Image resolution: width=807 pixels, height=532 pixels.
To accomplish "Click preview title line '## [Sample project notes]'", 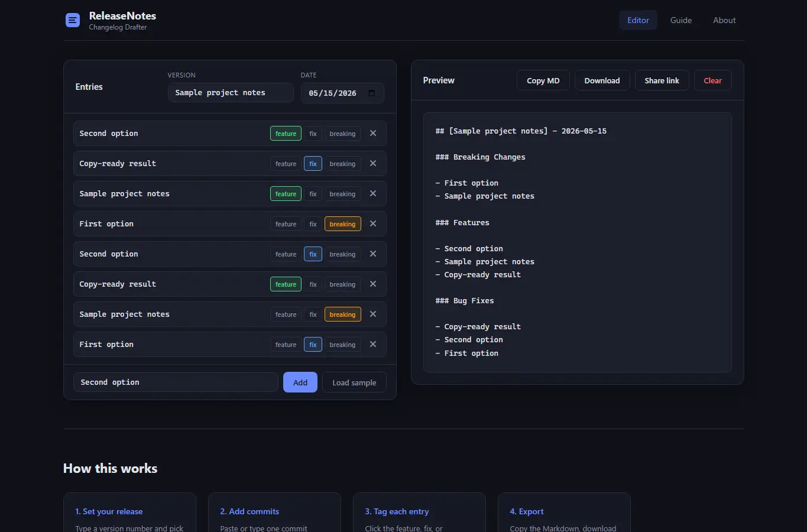I will coord(491,131).
